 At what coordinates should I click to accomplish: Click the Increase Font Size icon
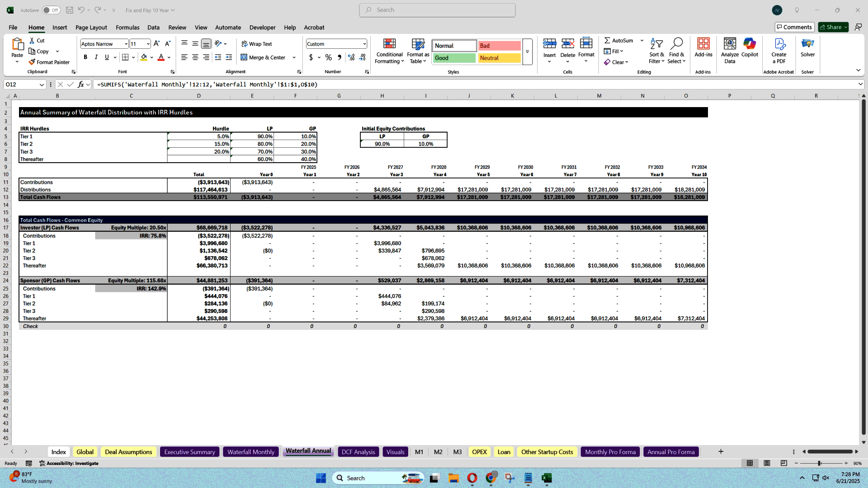point(156,44)
